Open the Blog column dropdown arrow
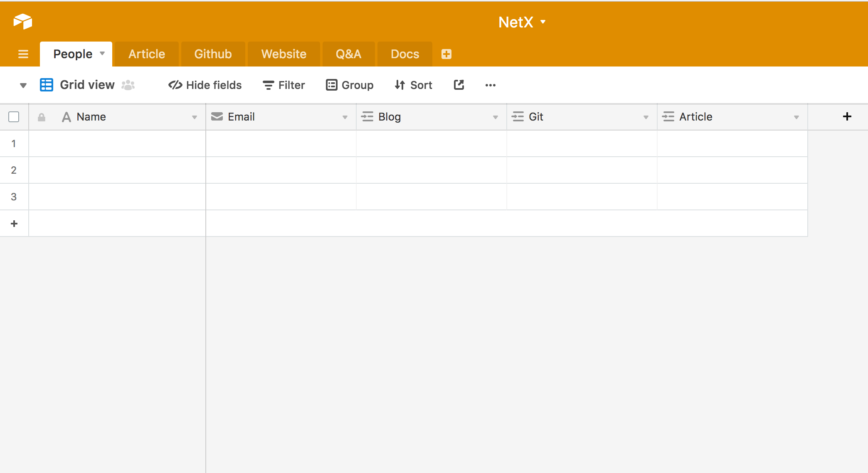 coord(495,117)
